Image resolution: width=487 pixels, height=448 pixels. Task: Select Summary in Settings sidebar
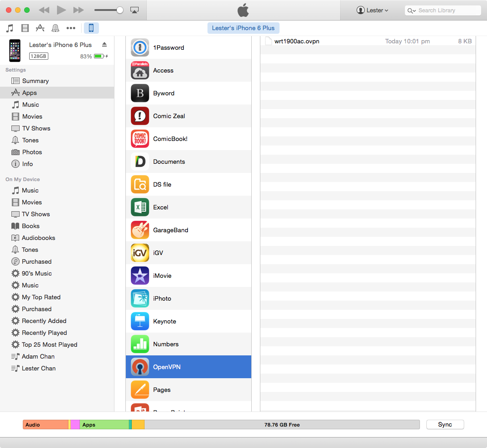pyautogui.click(x=35, y=81)
